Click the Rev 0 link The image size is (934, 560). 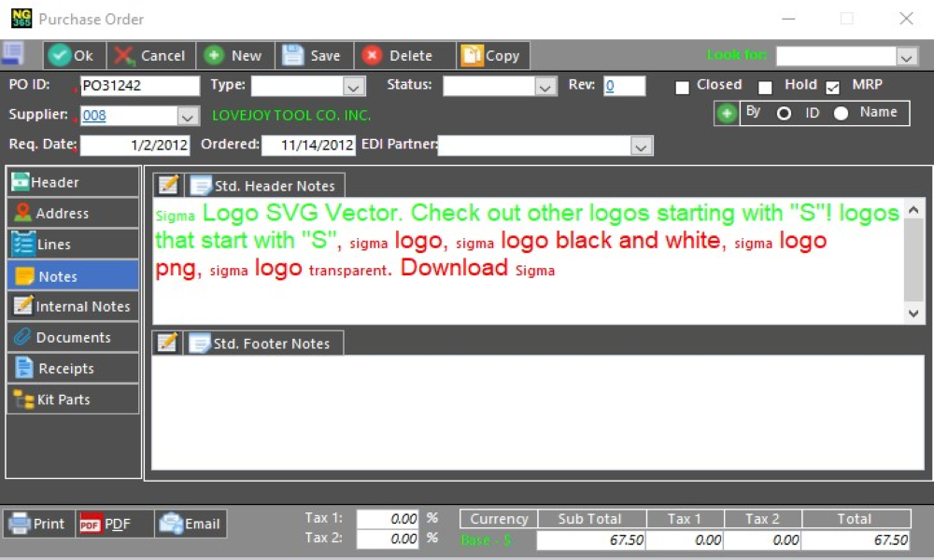(610, 86)
